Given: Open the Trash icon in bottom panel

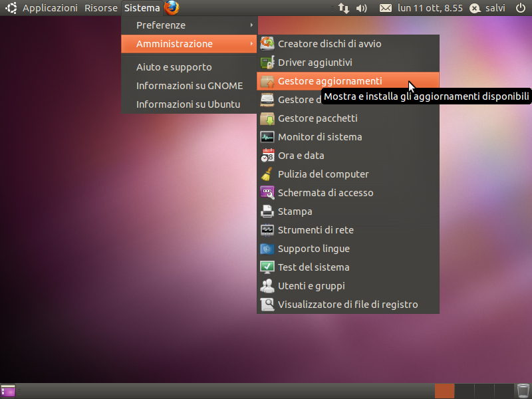Looking at the screenshot, I should click(523, 391).
